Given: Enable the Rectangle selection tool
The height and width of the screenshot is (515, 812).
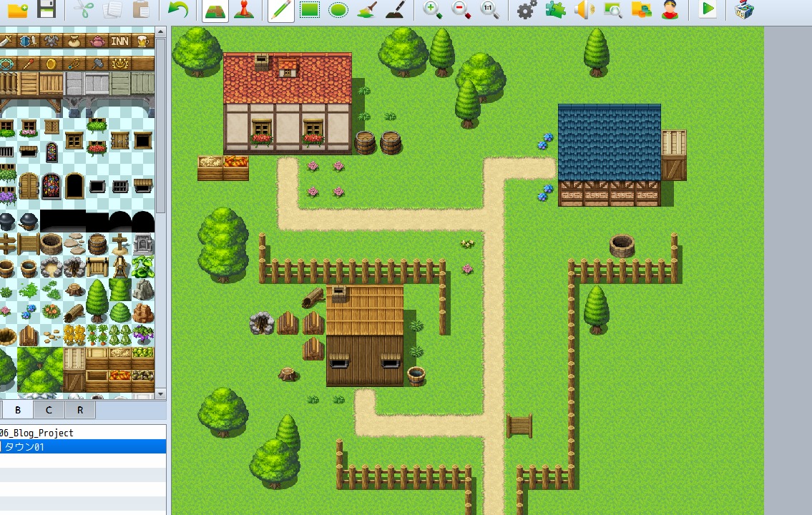Looking at the screenshot, I should tap(308, 10).
